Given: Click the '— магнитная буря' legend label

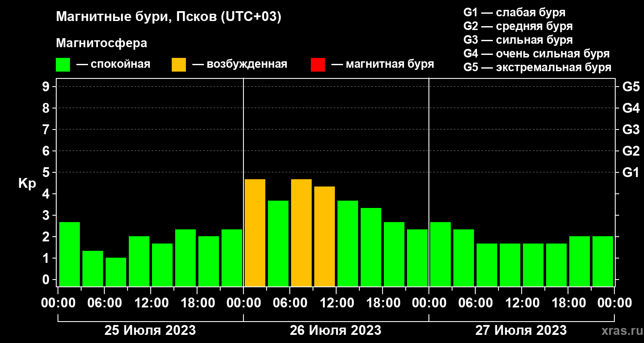Looking at the screenshot, I should [x=383, y=64].
